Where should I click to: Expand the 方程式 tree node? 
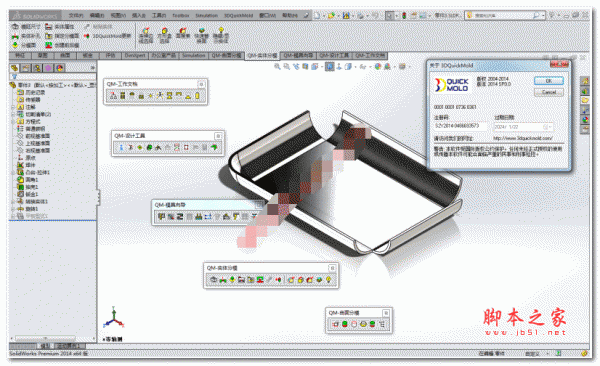pyautogui.click(x=13, y=122)
